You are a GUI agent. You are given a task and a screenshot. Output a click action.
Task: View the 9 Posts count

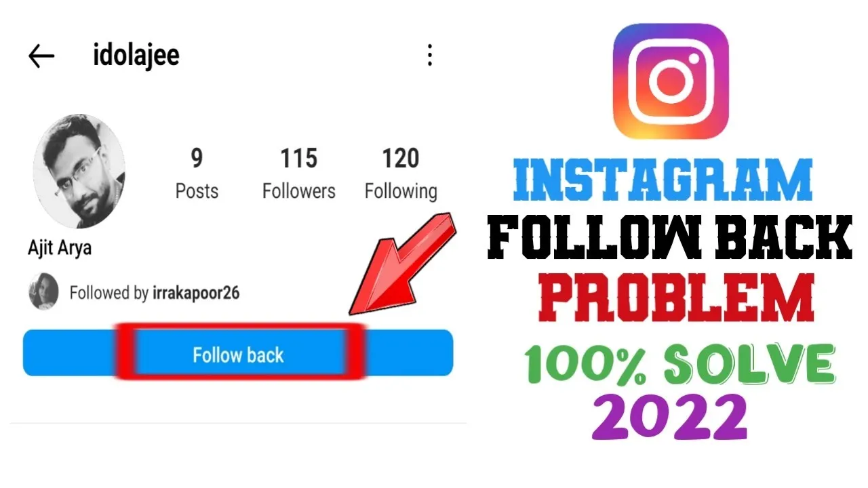[x=197, y=174]
